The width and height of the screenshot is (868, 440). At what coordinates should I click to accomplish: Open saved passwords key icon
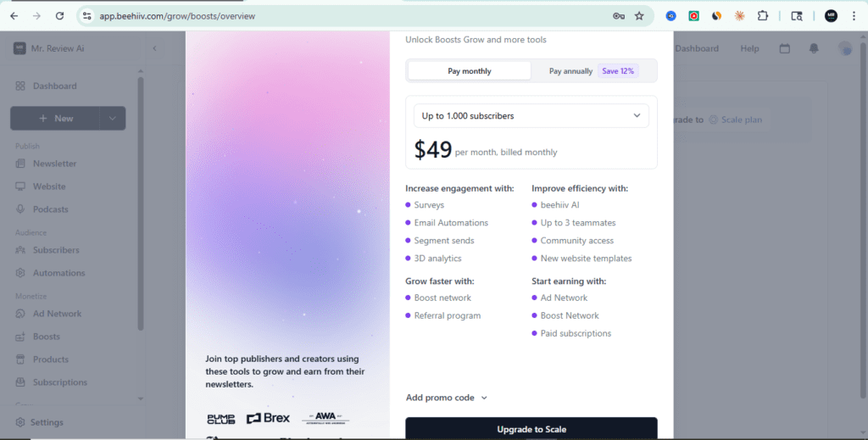(x=619, y=16)
